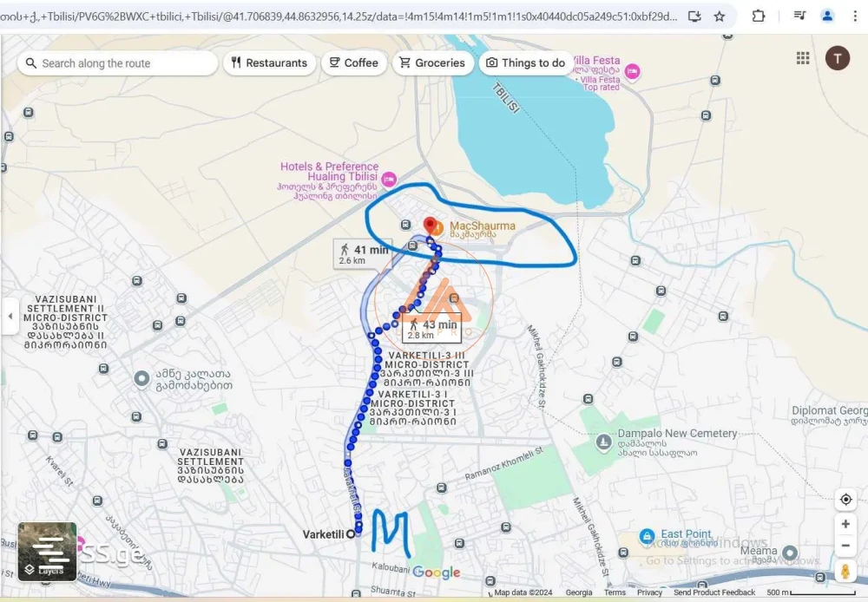Open the Chrome three-dot menu
868x602 pixels.
(855, 16)
